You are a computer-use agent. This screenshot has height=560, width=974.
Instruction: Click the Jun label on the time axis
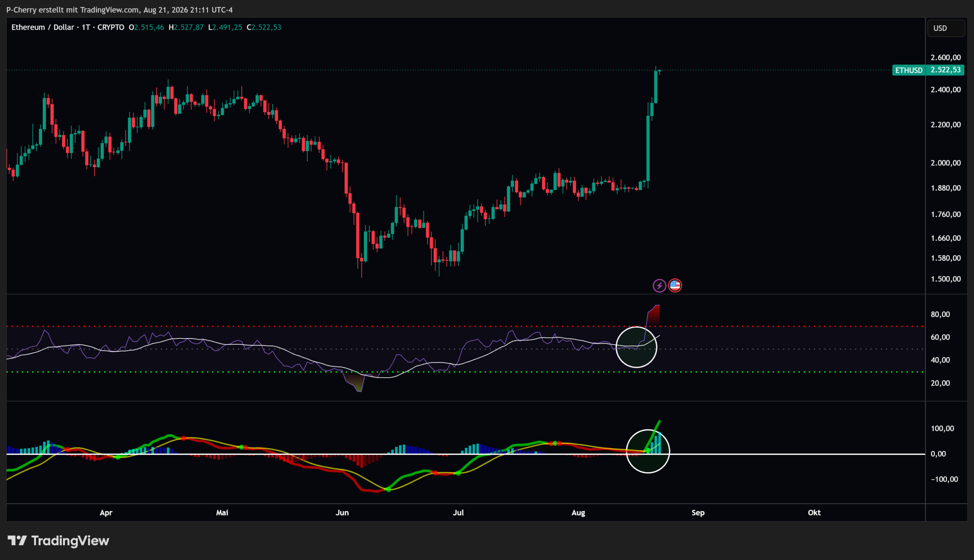tap(342, 513)
